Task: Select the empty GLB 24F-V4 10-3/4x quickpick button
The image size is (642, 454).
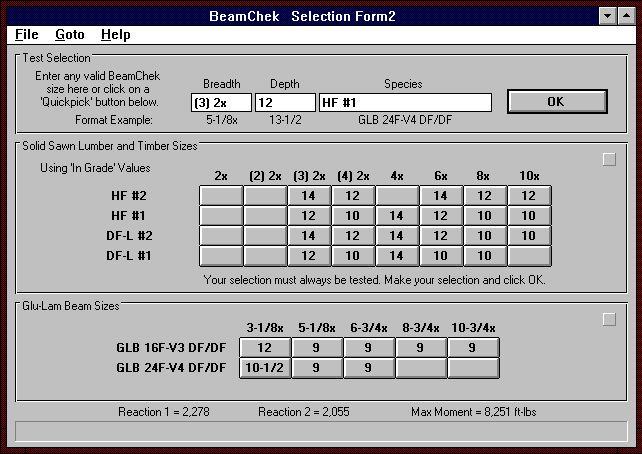Action: (x=473, y=368)
